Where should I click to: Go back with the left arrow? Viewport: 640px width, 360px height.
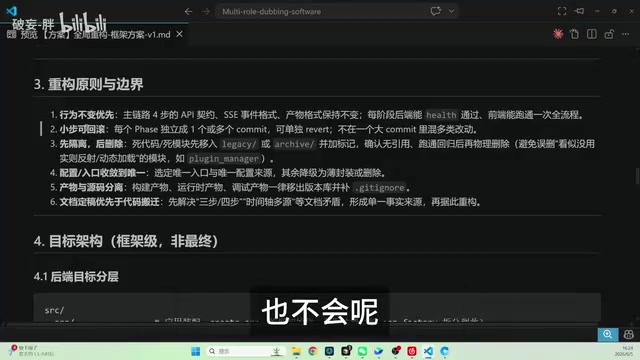click(x=188, y=11)
